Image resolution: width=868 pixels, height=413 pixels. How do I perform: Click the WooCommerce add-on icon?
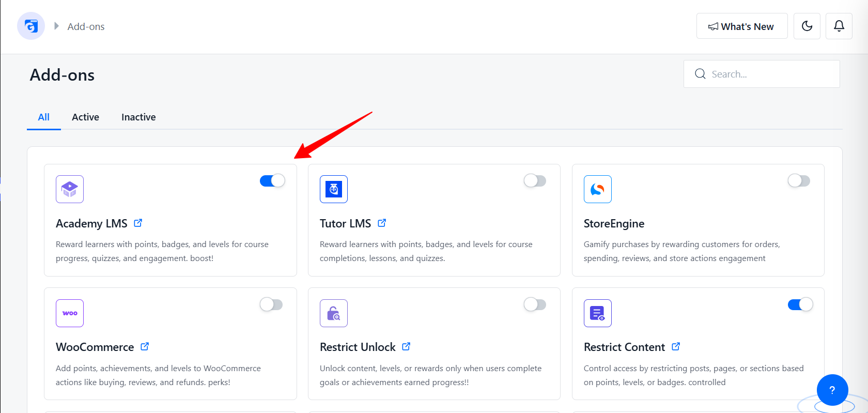tap(70, 313)
